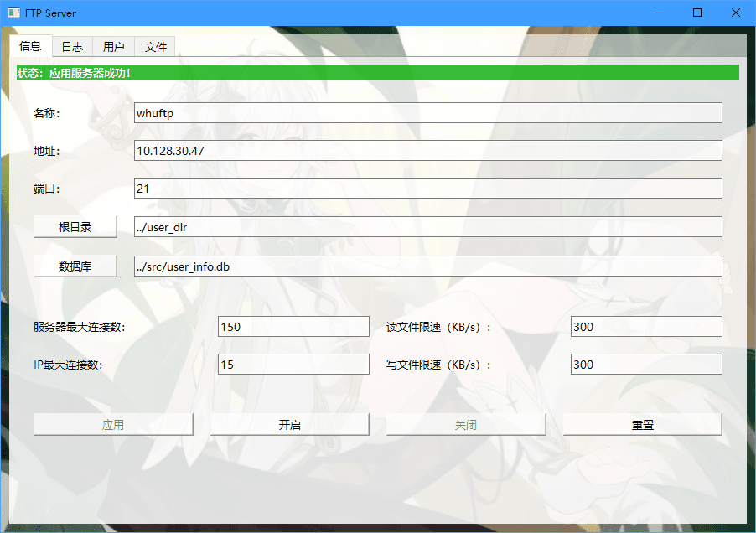Reset settings with 重置 button
Screen dimensions: 756x533
(x=643, y=424)
